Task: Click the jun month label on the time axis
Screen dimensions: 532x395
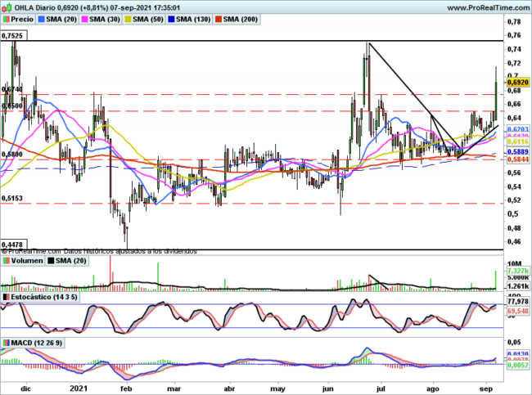Action: point(327,389)
